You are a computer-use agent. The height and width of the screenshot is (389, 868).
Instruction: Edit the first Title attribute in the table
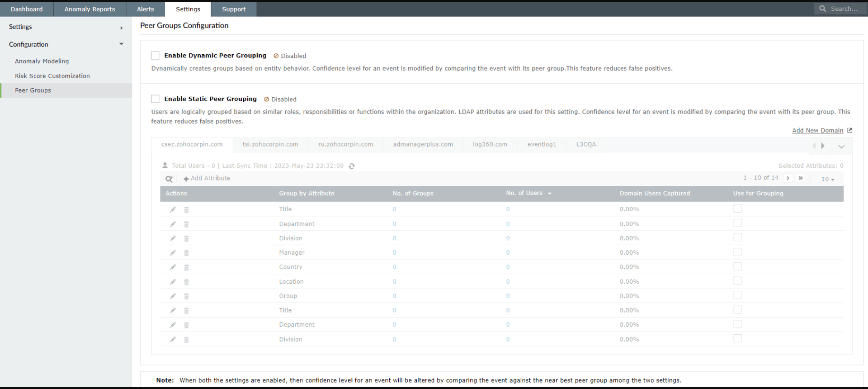173,209
